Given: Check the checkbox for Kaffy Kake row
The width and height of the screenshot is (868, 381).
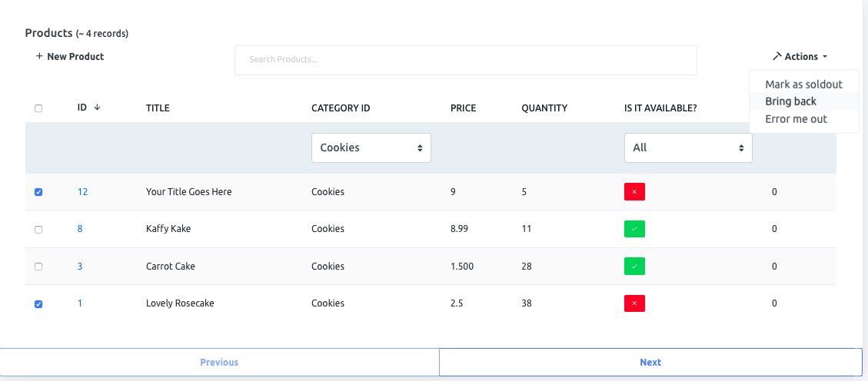Looking at the screenshot, I should tap(38, 230).
